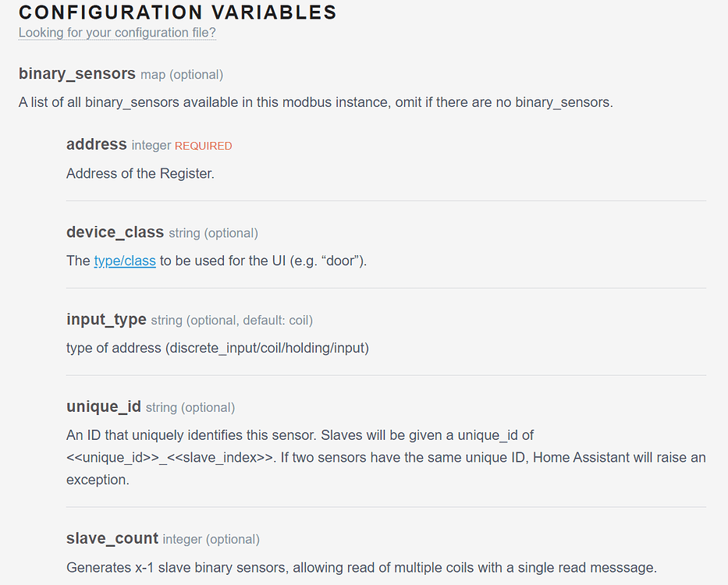Click the device_class variable heading
The width and height of the screenshot is (728, 585).
[x=115, y=232]
